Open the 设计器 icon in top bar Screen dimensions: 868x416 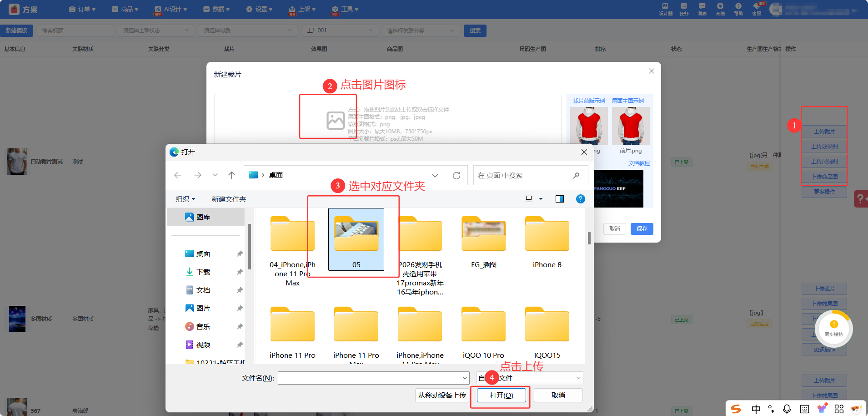point(665,9)
